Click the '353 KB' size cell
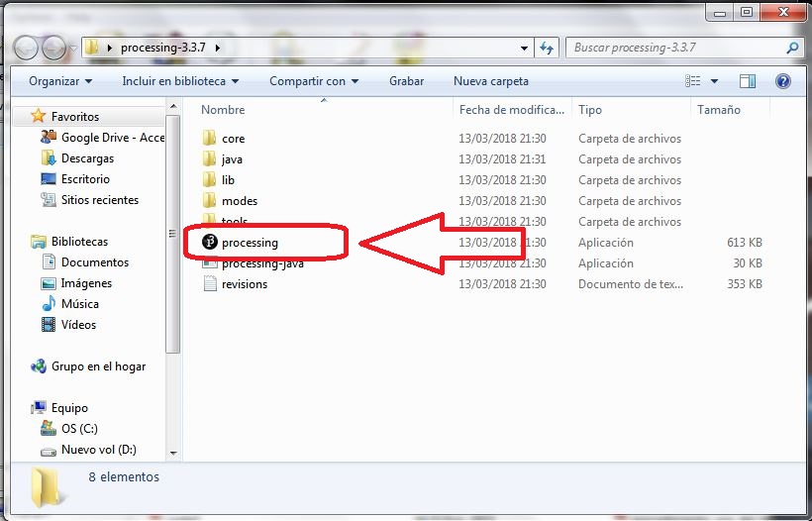812x521 pixels. (x=744, y=284)
